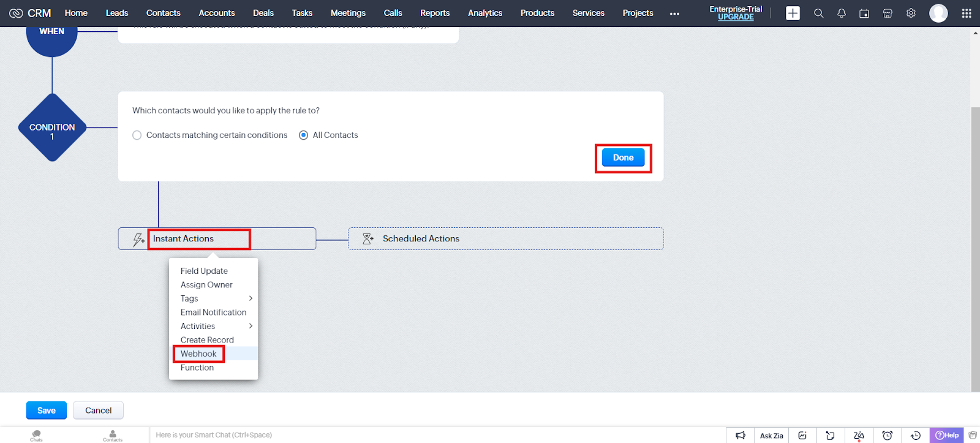Choose Create Record action
Screen dimensions: 980x443
coord(207,340)
